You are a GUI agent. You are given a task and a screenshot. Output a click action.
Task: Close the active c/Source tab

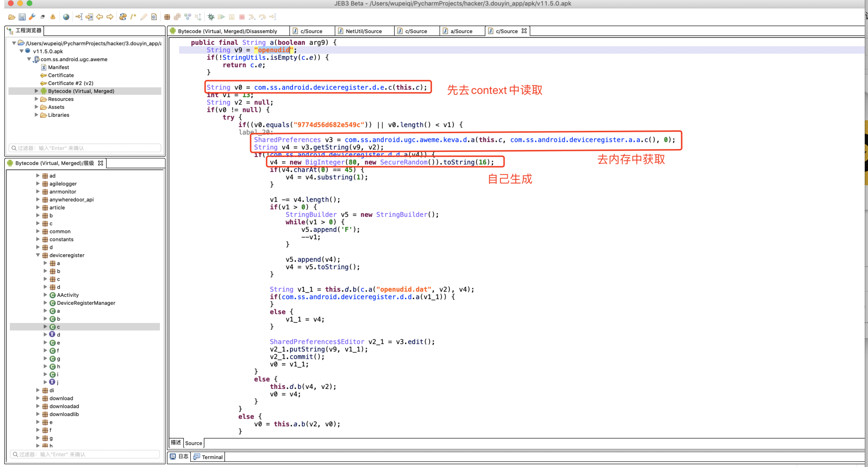[x=524, y=31]
